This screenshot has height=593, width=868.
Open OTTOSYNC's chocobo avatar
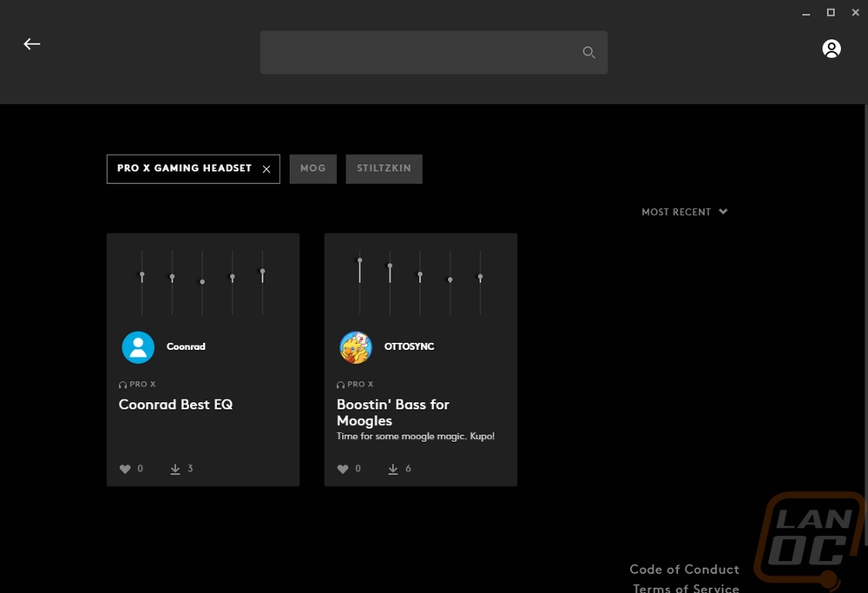(x=355, y=347)
